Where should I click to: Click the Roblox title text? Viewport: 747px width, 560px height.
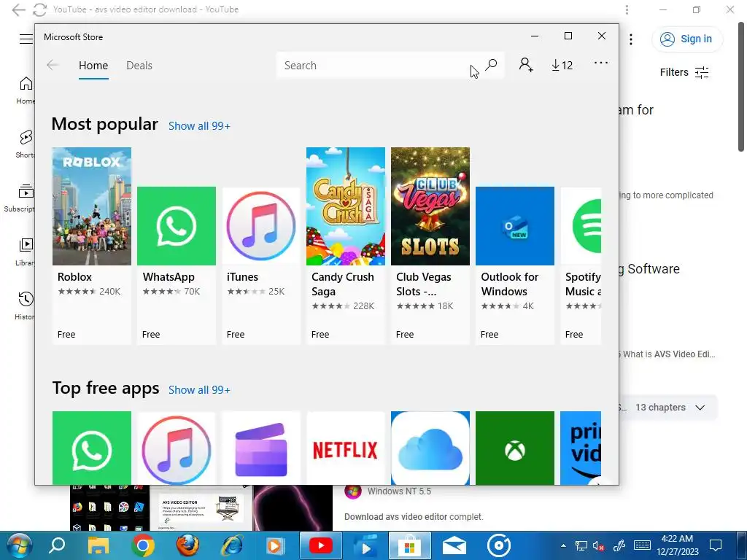[74, 277]
